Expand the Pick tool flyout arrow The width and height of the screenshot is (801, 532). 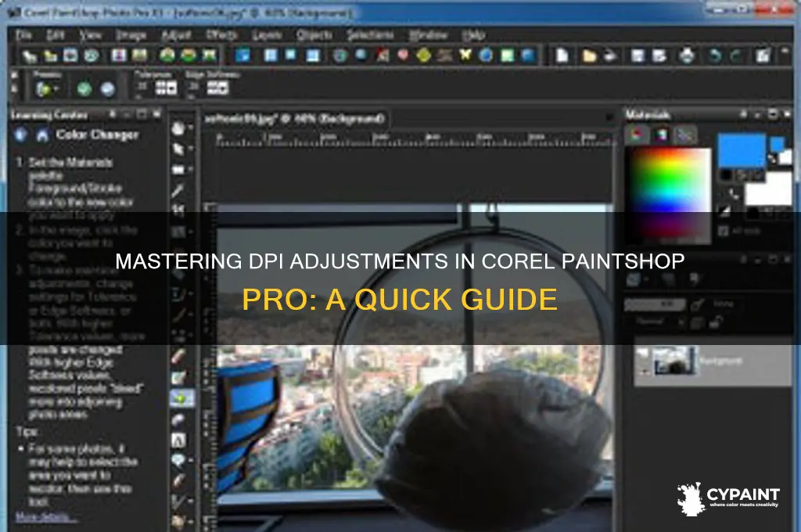tap(191, 149)
